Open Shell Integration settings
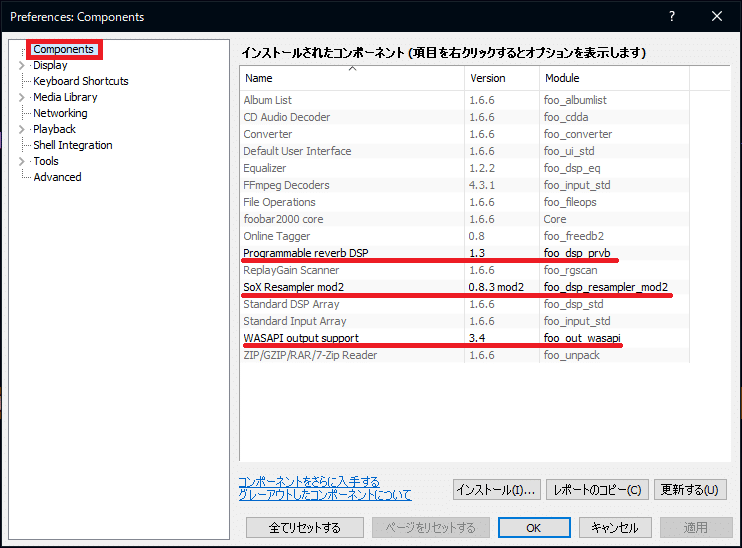 coord(73,145)
